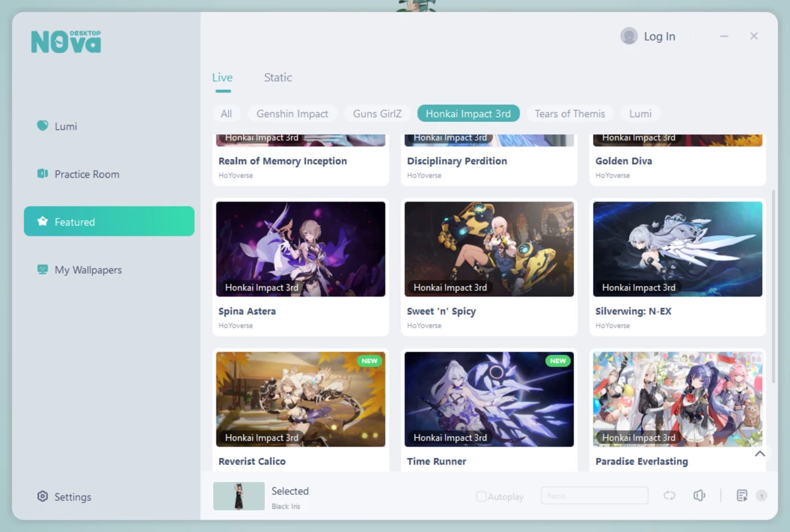The width and height of the screenshot is (790, 532).
Task: Click the My Wallpapers monitor icon
Action: pos(43,269)
